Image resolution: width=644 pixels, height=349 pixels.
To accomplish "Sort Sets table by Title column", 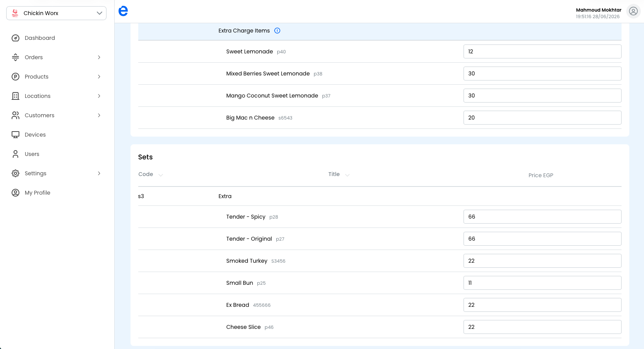I will point(339,174).
